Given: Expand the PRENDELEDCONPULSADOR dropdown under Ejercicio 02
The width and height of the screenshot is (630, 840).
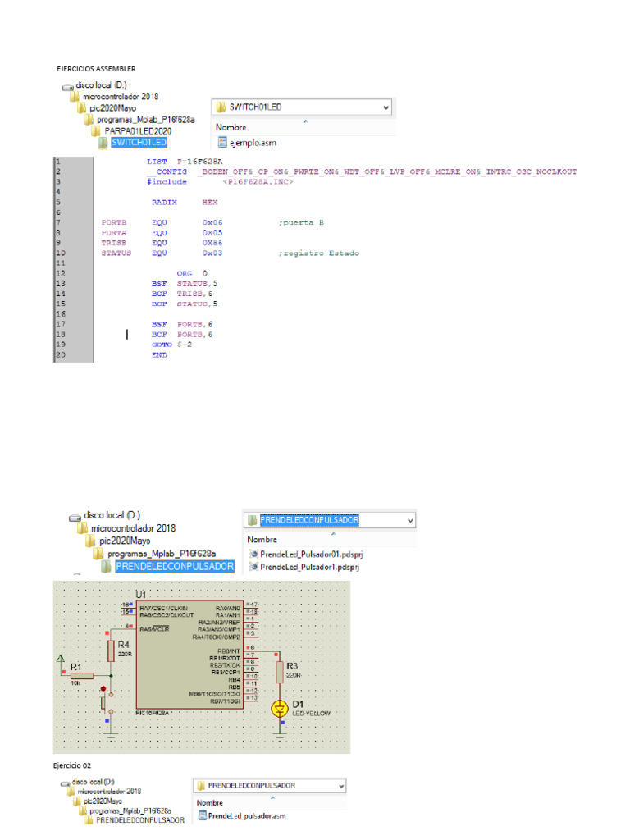Looking at the screenshot, I should 340,785.
